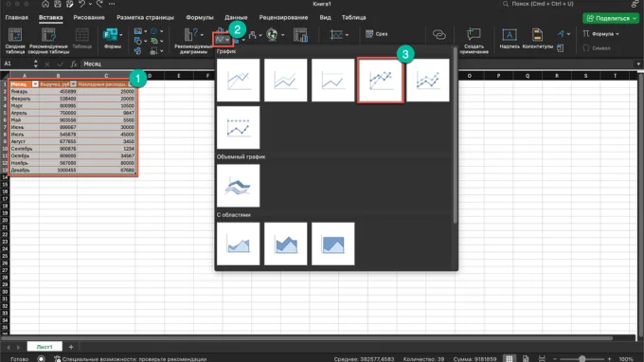The width and height of the screenshot is (644, 362).
Task: Select the Объемный график 3D line chart
Action: [239, 186]
